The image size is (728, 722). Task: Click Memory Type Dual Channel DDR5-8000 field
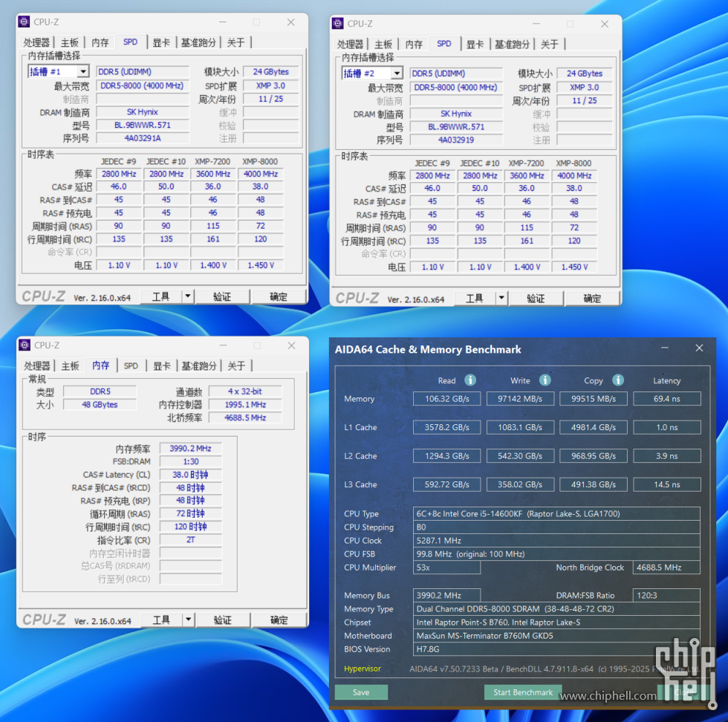click(x=556, y=608)
